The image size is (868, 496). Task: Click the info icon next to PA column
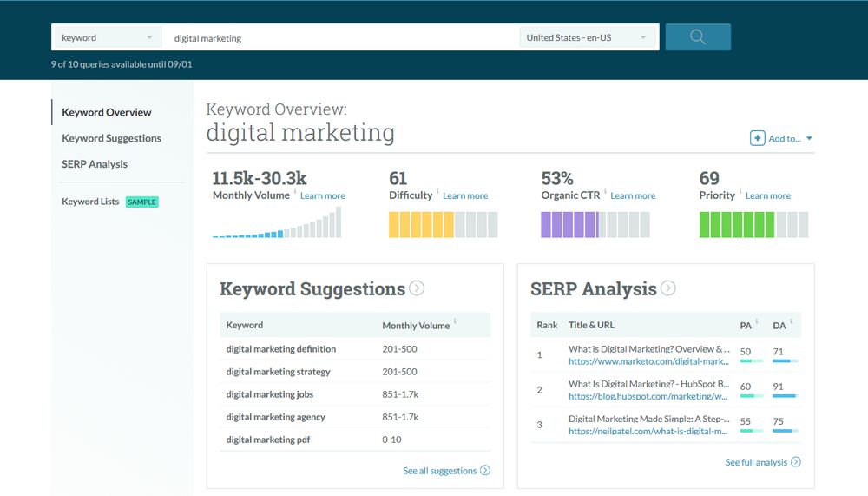(x=757, y=321)
